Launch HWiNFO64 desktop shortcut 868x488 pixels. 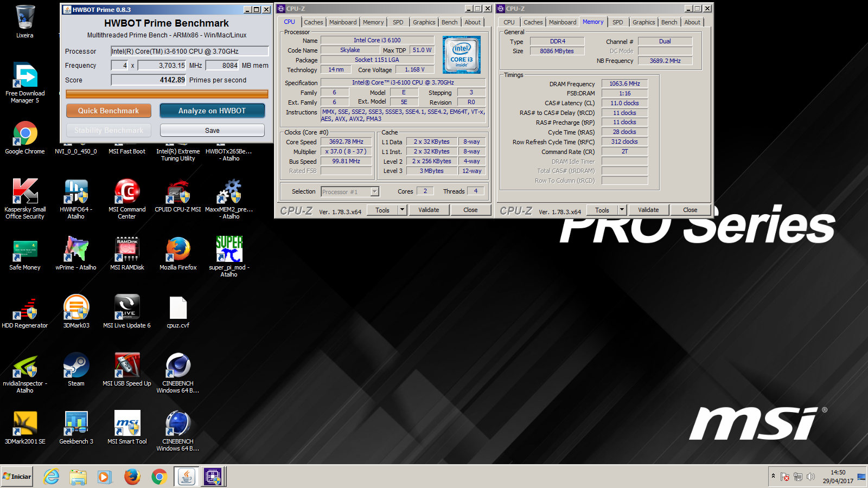76,198
